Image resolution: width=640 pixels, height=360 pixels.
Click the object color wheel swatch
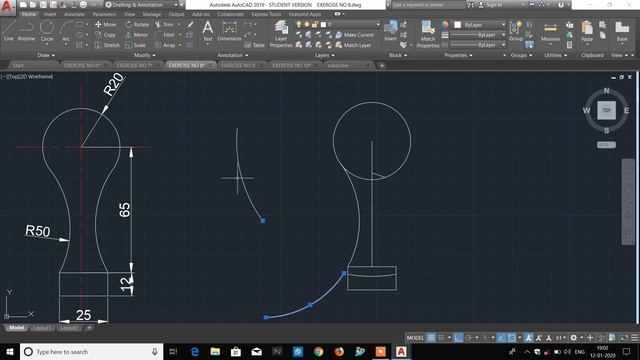[x=444, y=25]
